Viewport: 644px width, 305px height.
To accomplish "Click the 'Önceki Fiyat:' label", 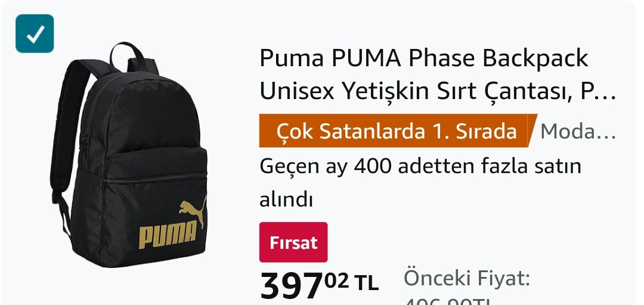I will click(x=467, y=278).
